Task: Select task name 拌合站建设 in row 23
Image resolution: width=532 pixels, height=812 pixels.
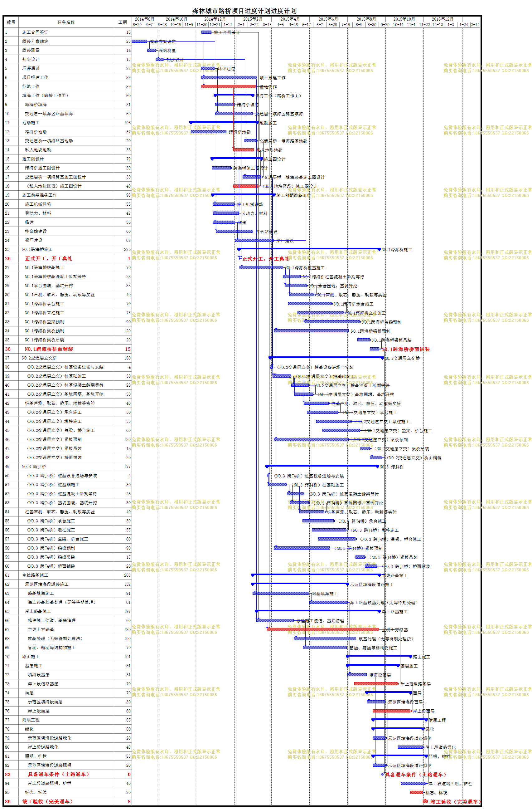Action: pos(36,231)
